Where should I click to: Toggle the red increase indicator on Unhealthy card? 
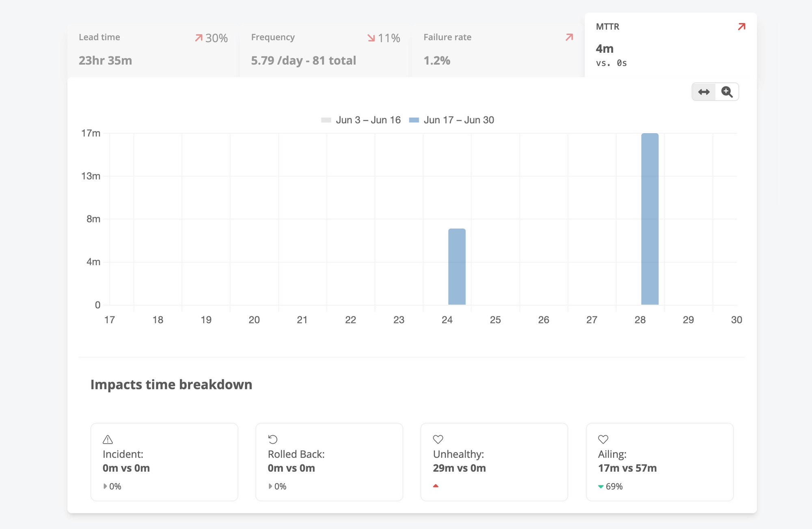click(x=436, y=486)
